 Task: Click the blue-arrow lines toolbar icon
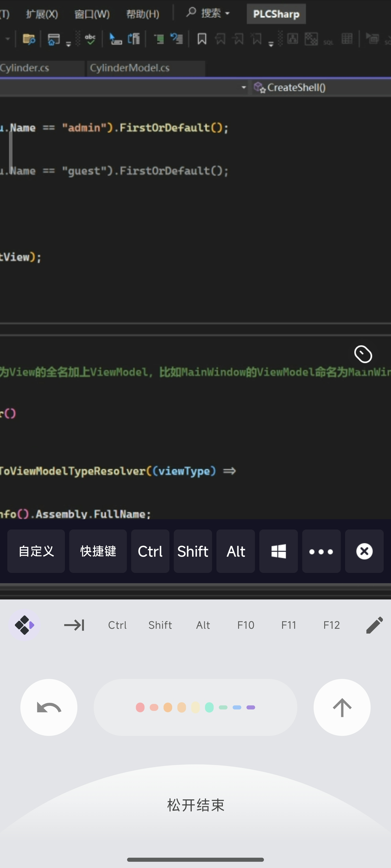tap(176, 39)
